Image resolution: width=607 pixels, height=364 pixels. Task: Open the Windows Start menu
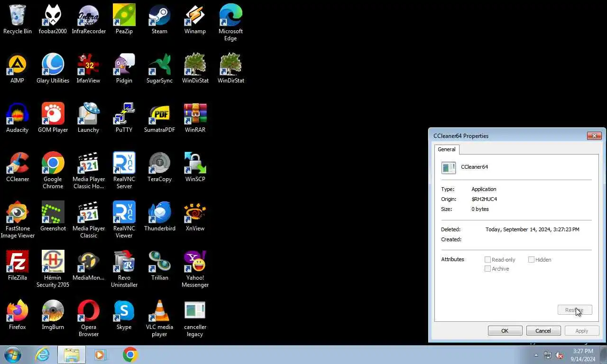point(13,355)
